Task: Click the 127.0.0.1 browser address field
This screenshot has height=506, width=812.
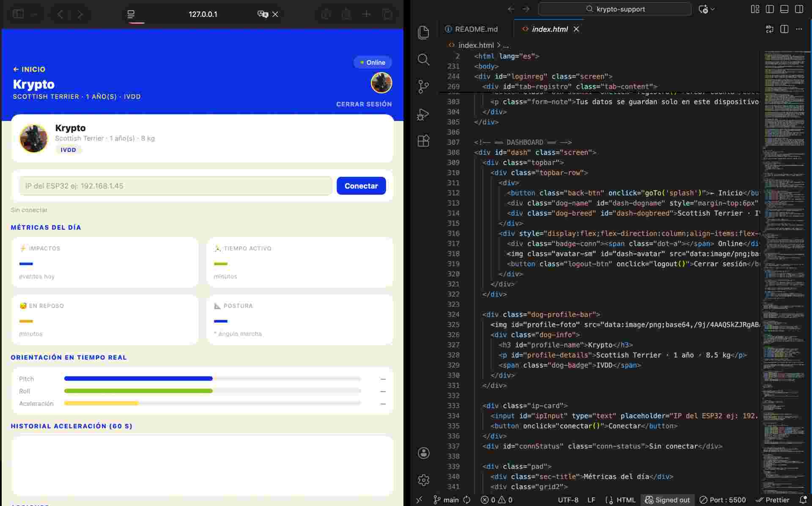Action: [203, 14]
